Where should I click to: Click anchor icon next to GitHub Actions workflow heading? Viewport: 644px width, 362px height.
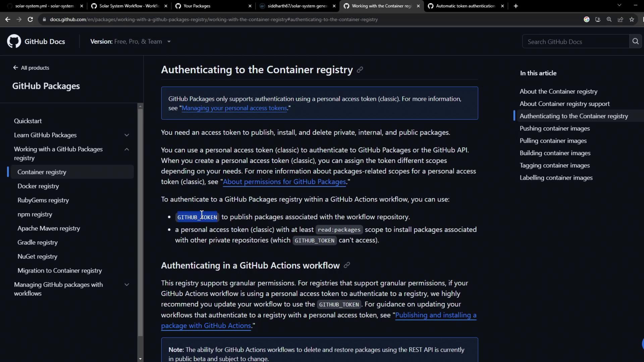click(347, 265)
